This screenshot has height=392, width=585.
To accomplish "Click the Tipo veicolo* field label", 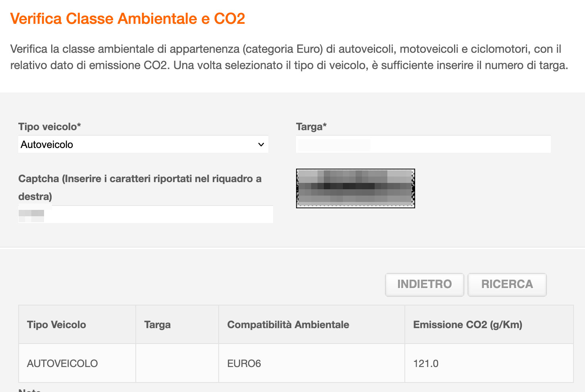I will [50, 127].
